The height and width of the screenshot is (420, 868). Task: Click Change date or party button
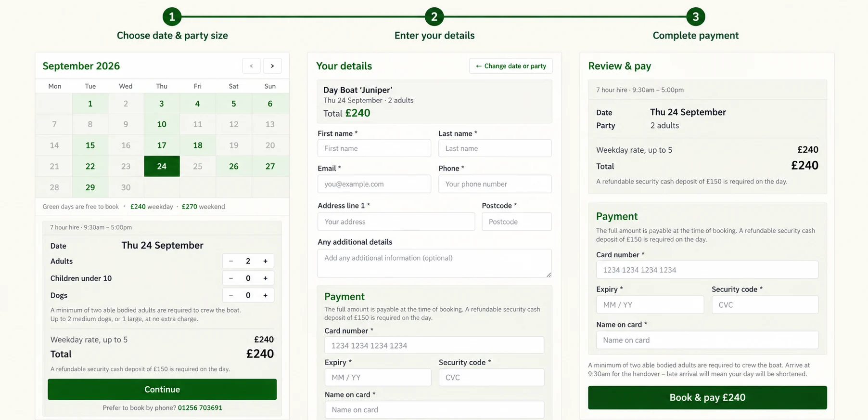coord(511,66)
